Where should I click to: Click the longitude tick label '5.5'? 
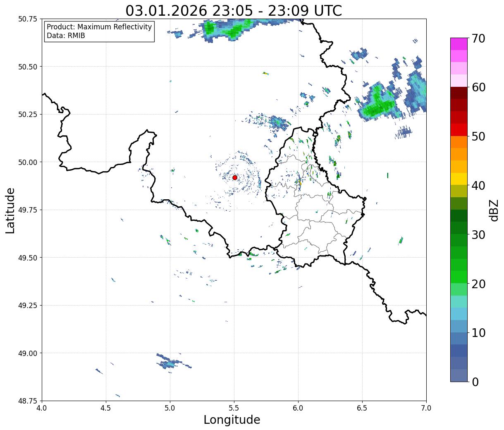[x=234, y=408]
